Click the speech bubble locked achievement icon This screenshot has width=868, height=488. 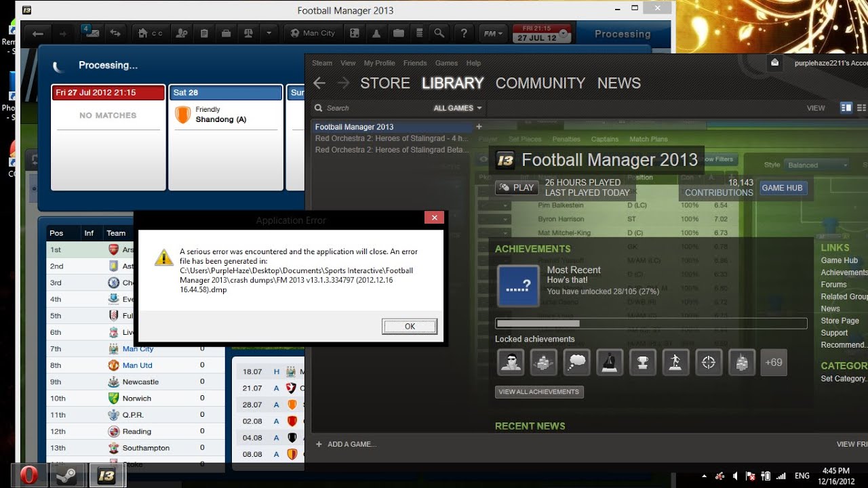pyautogui.click(x=576, y=363)
